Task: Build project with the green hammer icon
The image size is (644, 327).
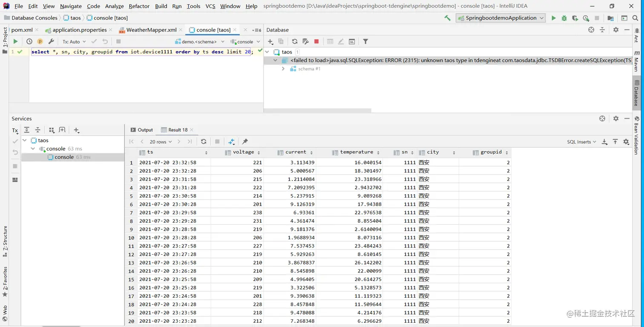Action: [447, 18]
